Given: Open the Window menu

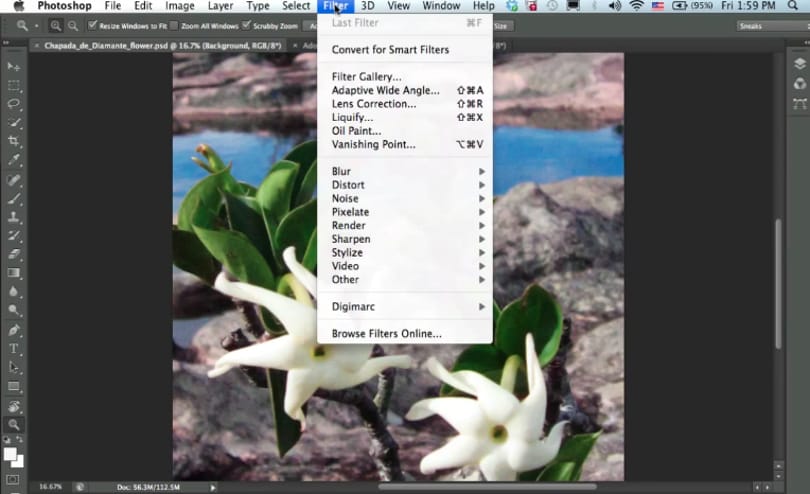Looking at the screenshot, I should point(441,6).
